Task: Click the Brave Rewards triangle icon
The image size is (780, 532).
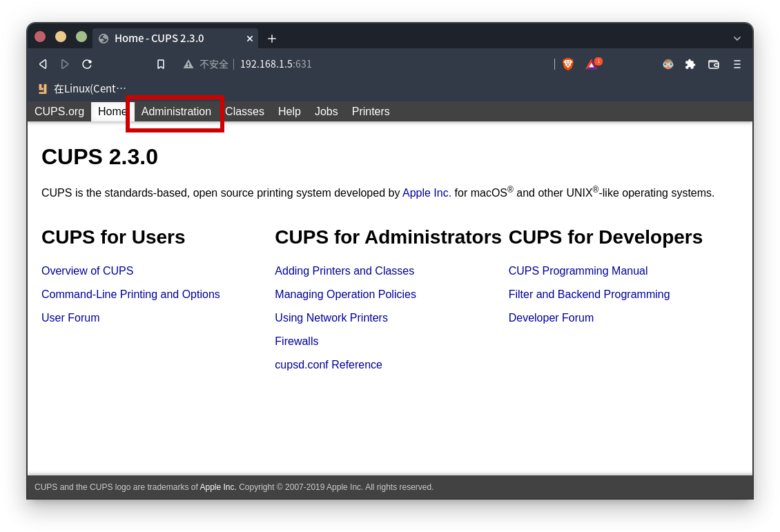Action: (x=592, y=64)
